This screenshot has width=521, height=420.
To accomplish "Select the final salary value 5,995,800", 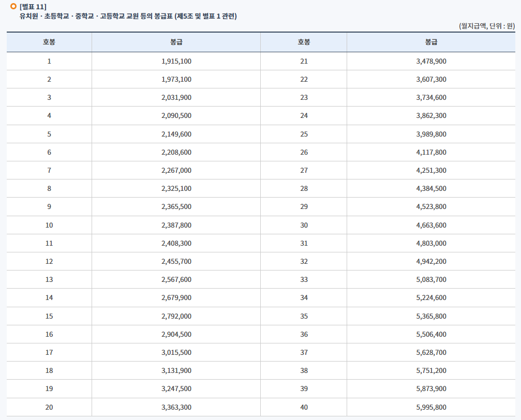I will click(x=431, y=407).
